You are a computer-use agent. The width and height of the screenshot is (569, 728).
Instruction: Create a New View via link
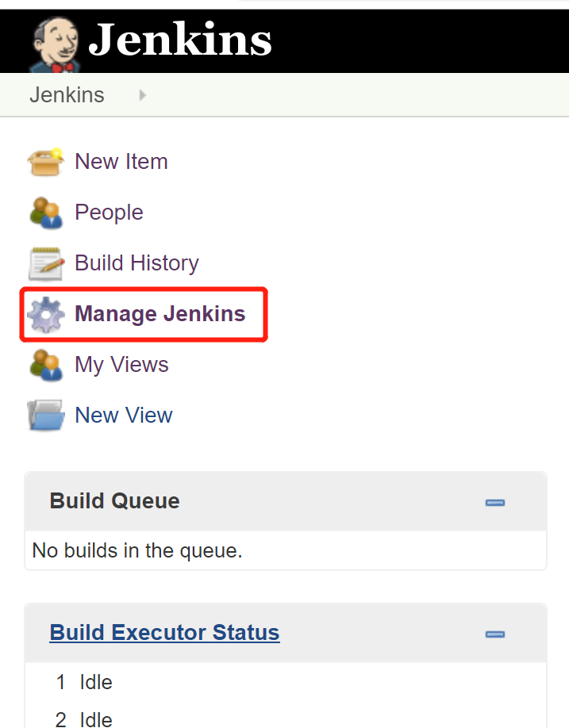pos(124,415)
